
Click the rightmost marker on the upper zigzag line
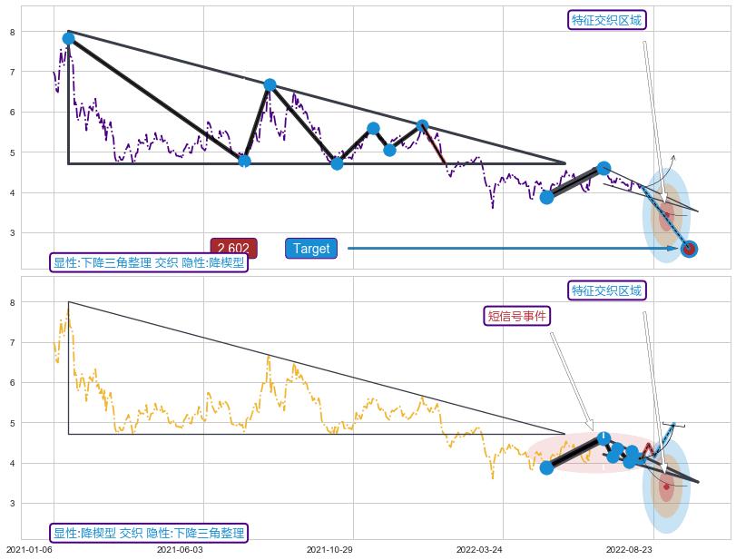click(x=422, y=126)
